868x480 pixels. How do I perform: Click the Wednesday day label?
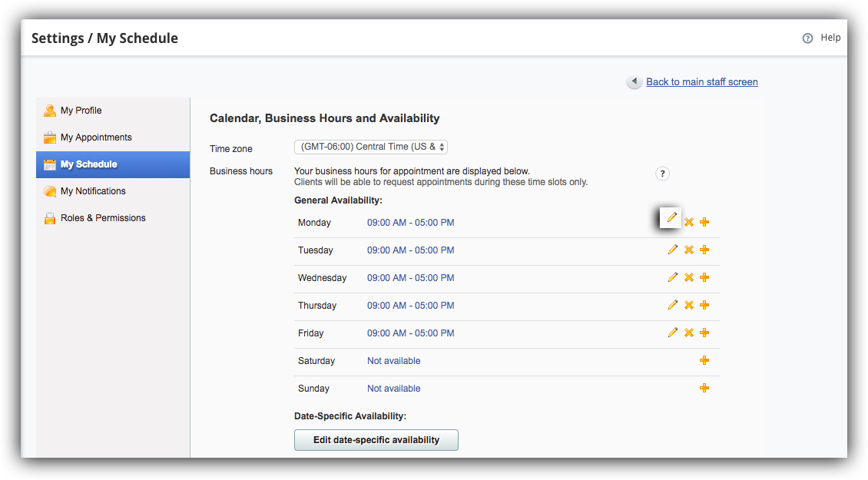322,278
